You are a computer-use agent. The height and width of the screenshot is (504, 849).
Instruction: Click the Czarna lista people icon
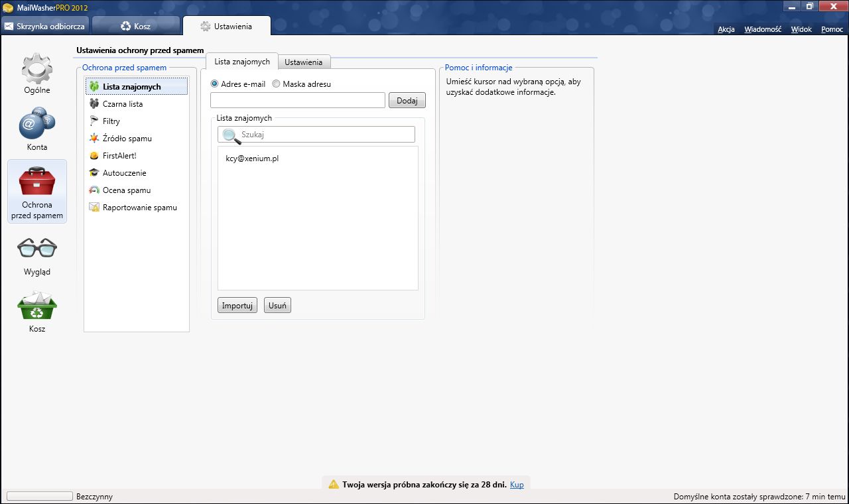tap(94, 104)
